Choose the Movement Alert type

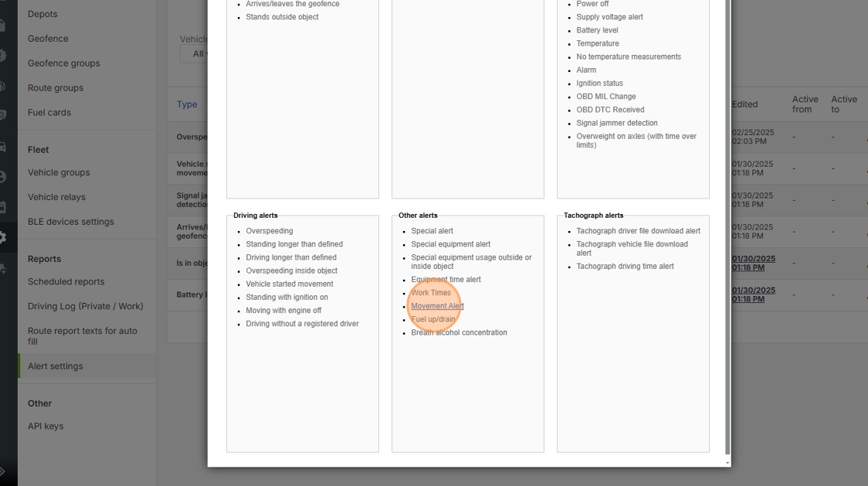(437, 306)
